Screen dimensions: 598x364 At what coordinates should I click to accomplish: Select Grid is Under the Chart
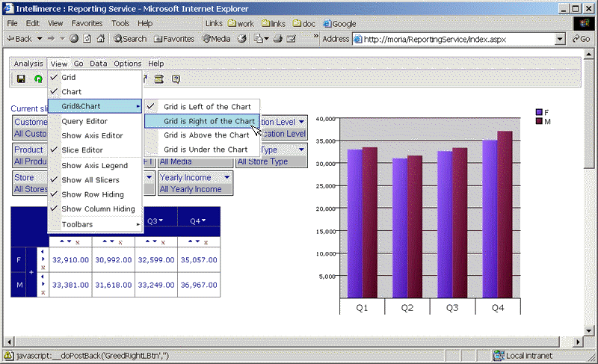pyautogui.click(x=202, y=149)
